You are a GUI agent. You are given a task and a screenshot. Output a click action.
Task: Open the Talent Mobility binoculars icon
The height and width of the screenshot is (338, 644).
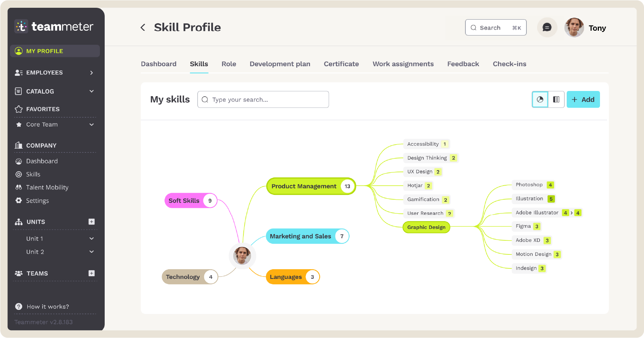click(x=18, y=187)
